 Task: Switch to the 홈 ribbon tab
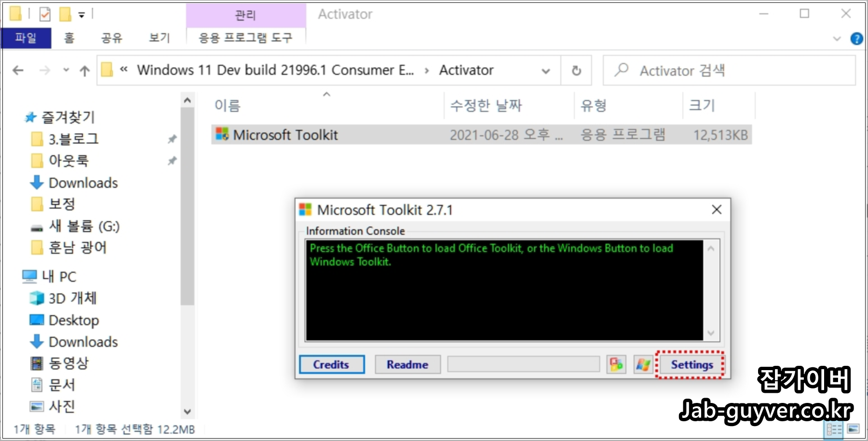pos(69,38)
